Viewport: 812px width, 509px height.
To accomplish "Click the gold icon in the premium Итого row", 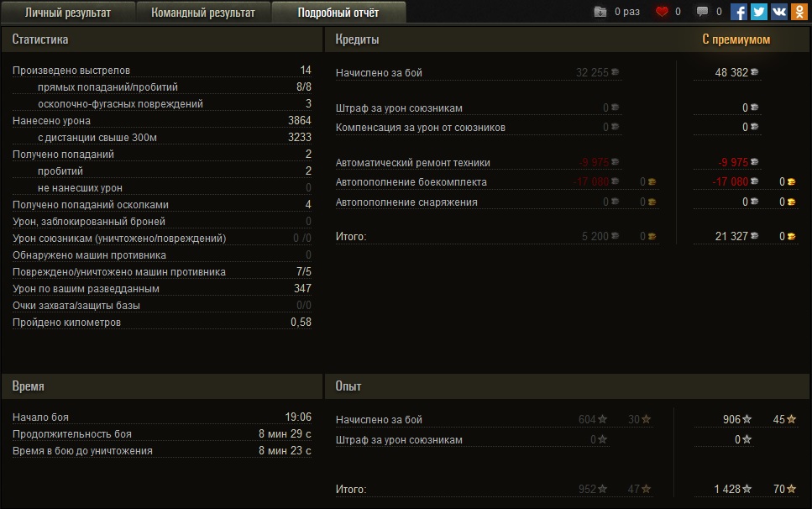I will pos(792,237).
